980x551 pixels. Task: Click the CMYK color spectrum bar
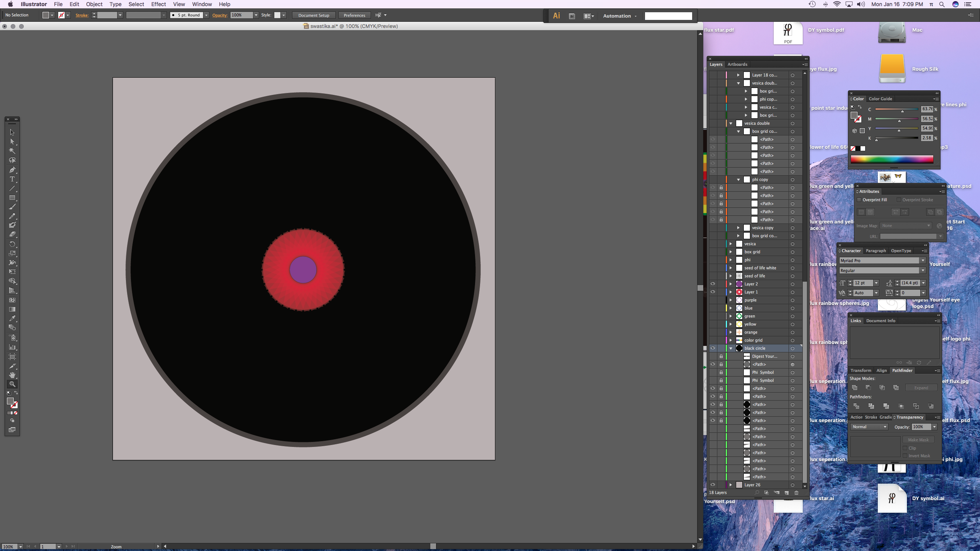[892, 159]
